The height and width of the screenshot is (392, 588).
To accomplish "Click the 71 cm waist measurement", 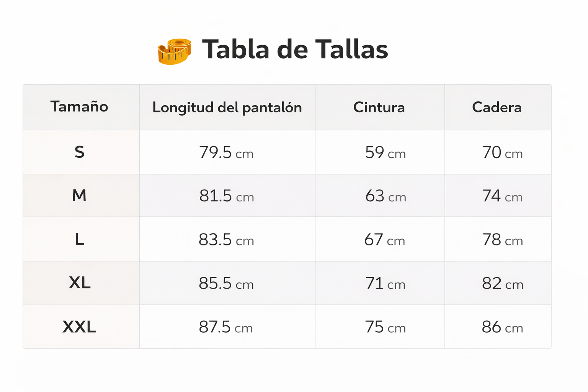I will click(x=385, y=284).
